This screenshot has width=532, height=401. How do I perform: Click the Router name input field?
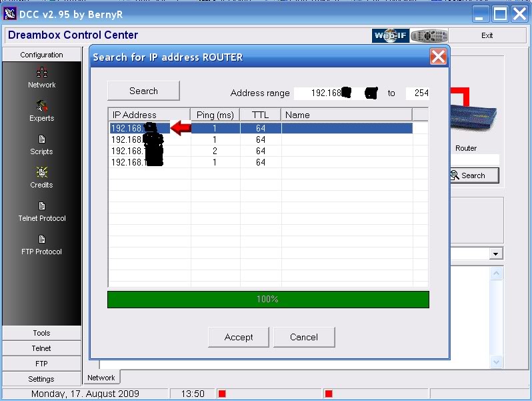click(x=475, y=159)
